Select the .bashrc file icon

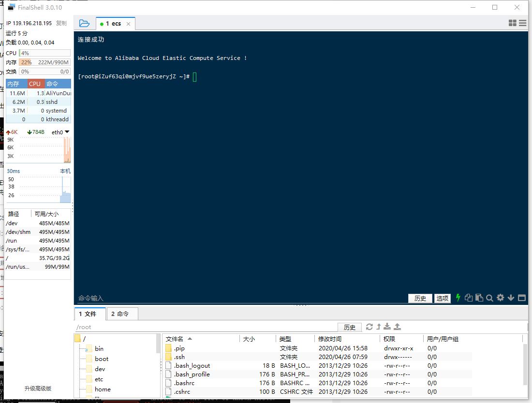tap(168, 383)
